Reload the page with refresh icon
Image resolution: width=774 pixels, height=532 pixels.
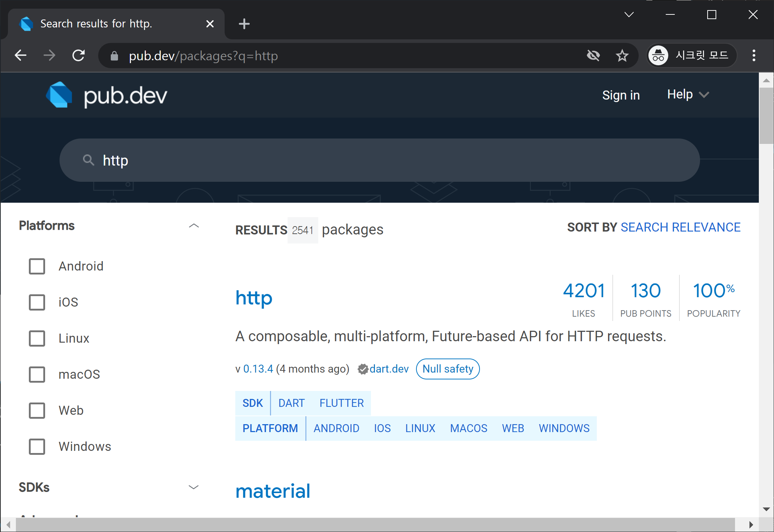[79, 56]
